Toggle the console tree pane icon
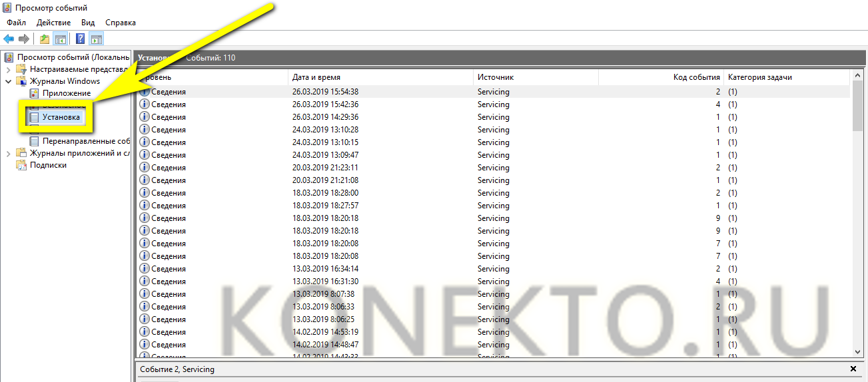 [x=61, y=39]
